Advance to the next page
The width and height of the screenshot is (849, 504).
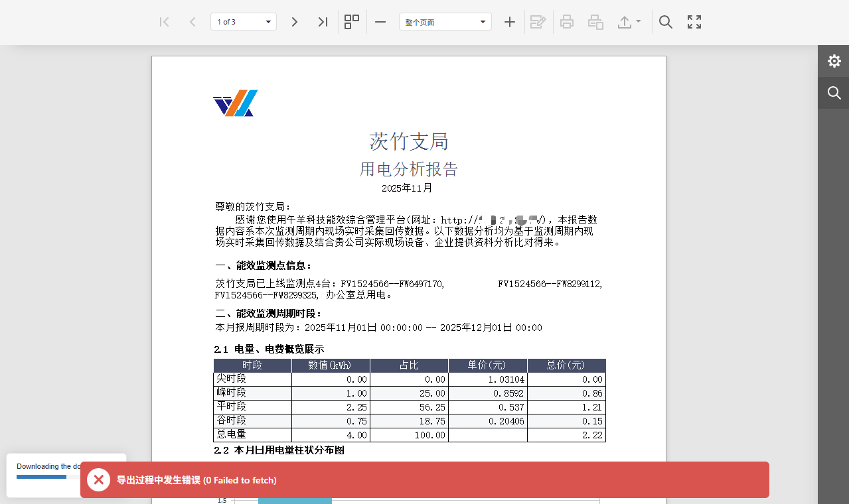coord(294,22)
